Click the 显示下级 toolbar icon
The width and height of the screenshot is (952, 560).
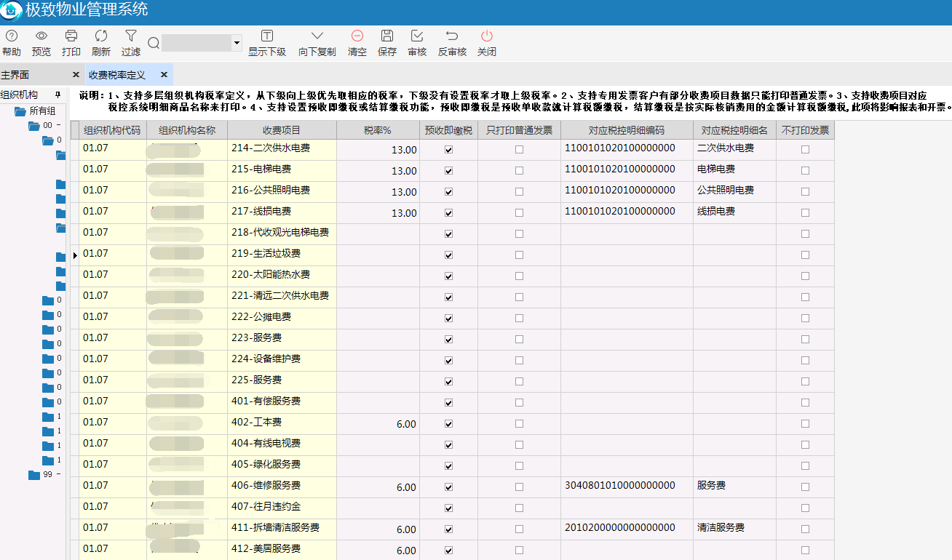(267, 36)
